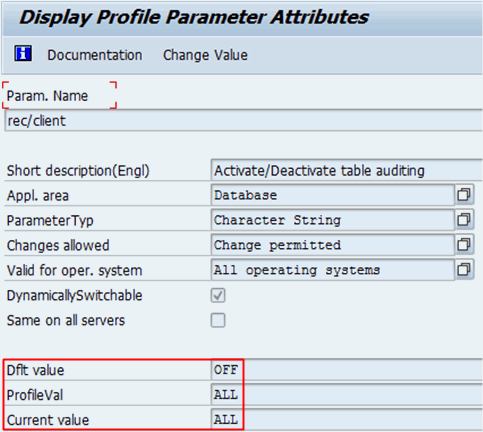Open value help icon for Changes allowed
The image size is (483, 432).
click(x=464, y=245)
